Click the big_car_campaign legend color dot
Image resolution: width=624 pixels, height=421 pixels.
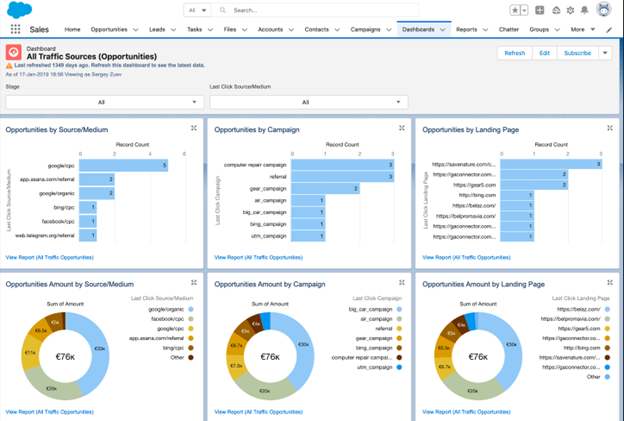[x=399, y=309]
